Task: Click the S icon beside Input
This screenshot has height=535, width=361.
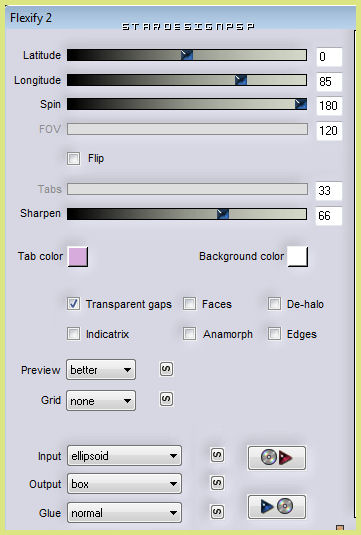Action: point(217,455)
